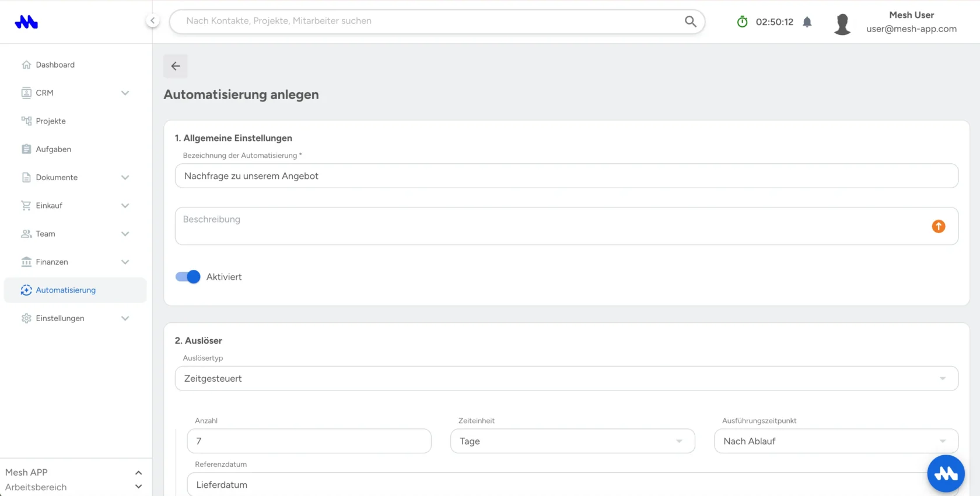The height and width of the screenshot is (496, 980).
Task: Open Einkauf menu item
Action: click(x=75, y=206)
